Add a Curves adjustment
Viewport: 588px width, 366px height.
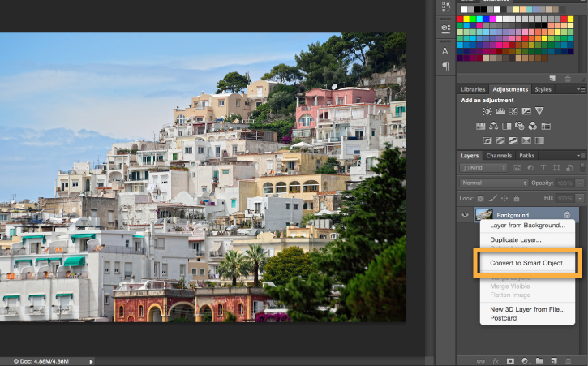pyautogui.click(x=513, y=111)
